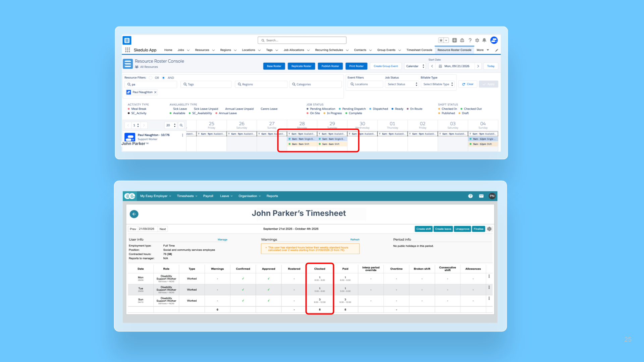Open the Select Billable Type dropdown

(x=438, y=84)
